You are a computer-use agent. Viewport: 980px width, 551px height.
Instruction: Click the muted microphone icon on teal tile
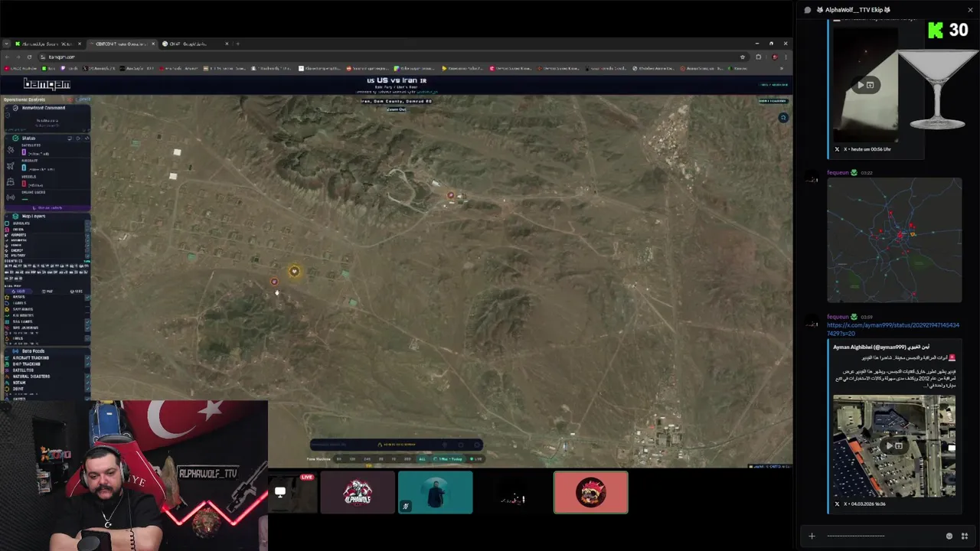(x=405, y=506)
